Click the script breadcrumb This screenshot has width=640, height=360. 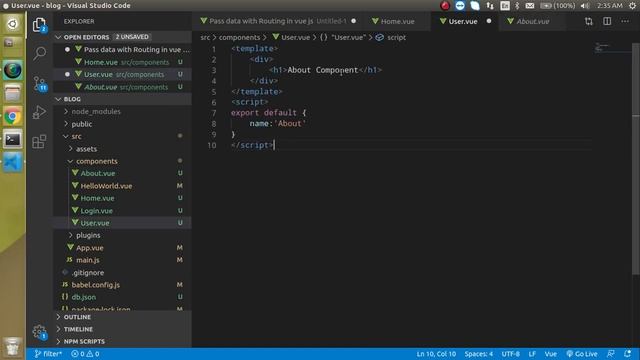tap(396, 38)
